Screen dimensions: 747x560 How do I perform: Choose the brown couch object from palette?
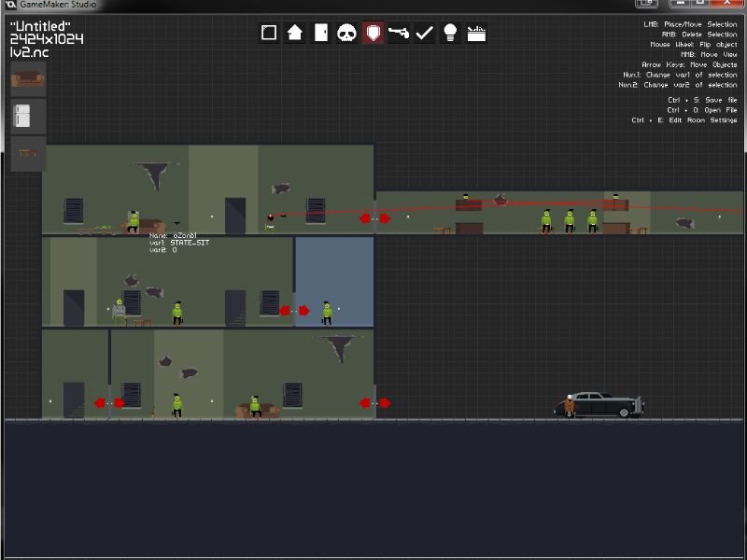pyautogui.click(x=28, y=78)
